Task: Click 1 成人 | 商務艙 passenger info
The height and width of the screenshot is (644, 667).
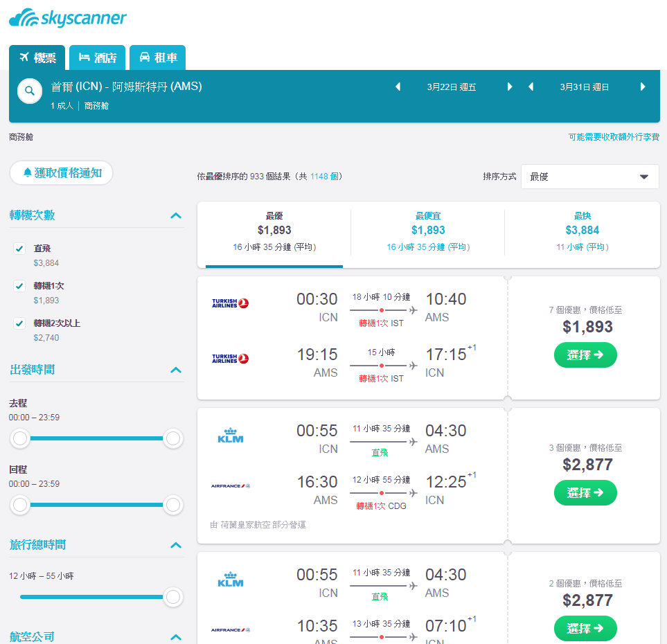Action: (x=80, y=106)
